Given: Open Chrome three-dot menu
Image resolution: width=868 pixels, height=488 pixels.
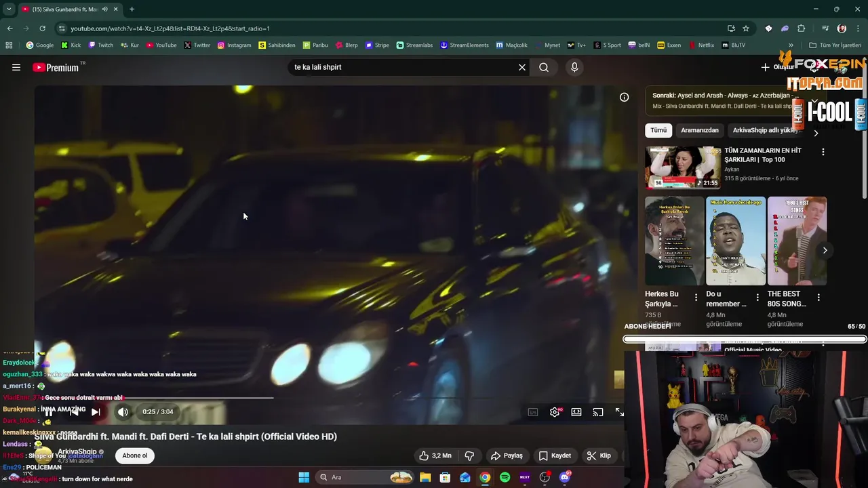Looking at the screenshot, I should click(859, 28).
